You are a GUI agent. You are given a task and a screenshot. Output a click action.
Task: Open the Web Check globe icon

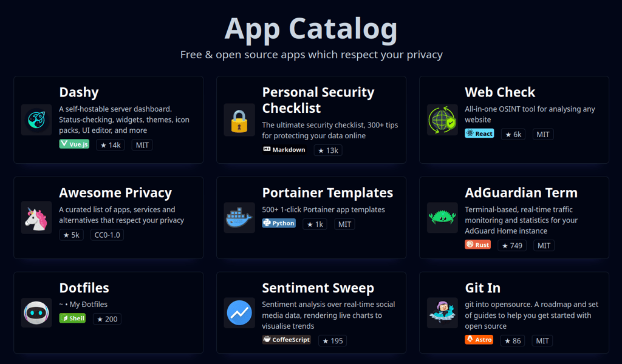point(442,120)
